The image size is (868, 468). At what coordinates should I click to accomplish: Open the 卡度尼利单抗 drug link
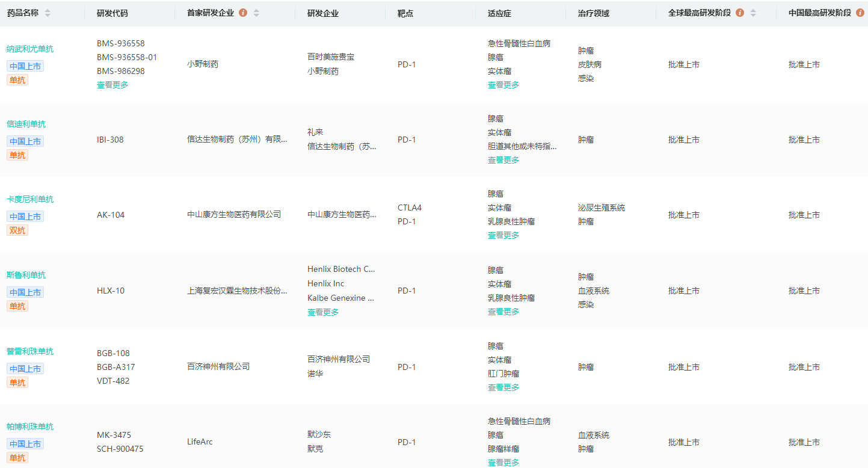30,199
